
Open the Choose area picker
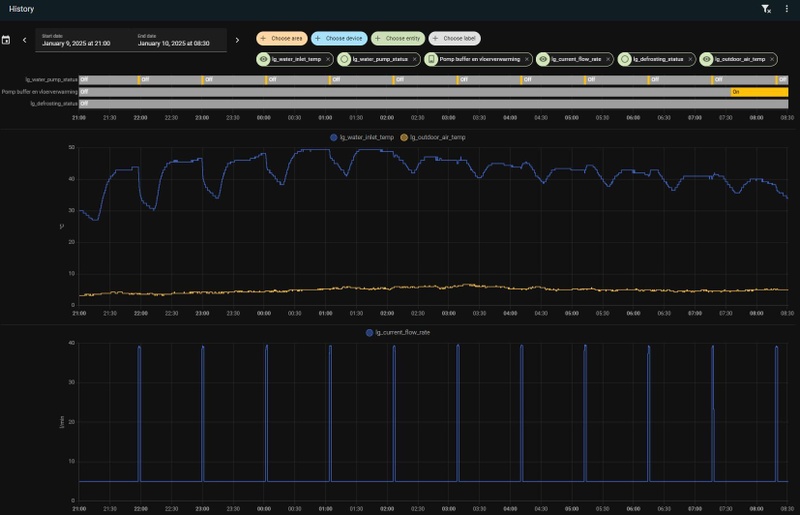(281, 38)
